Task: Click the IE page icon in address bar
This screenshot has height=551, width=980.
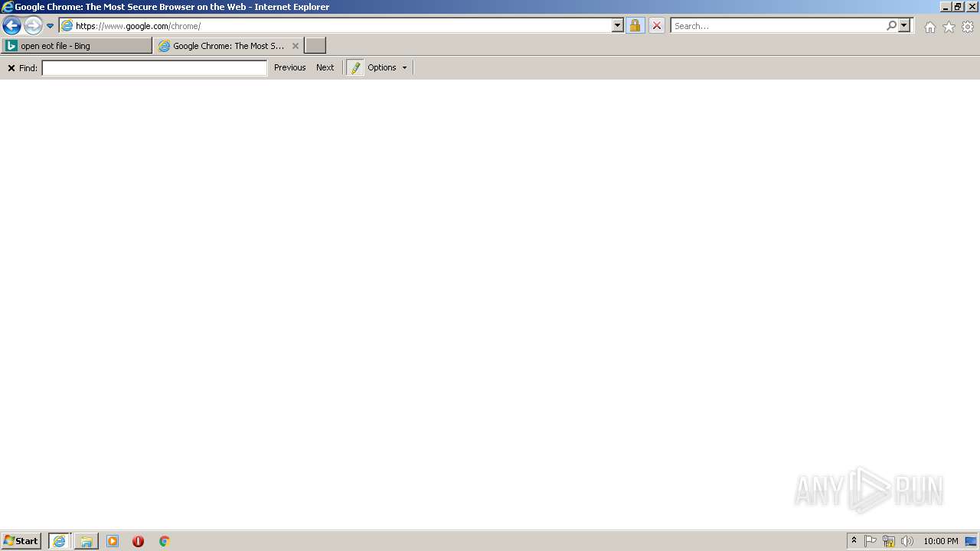Action: 67,26
